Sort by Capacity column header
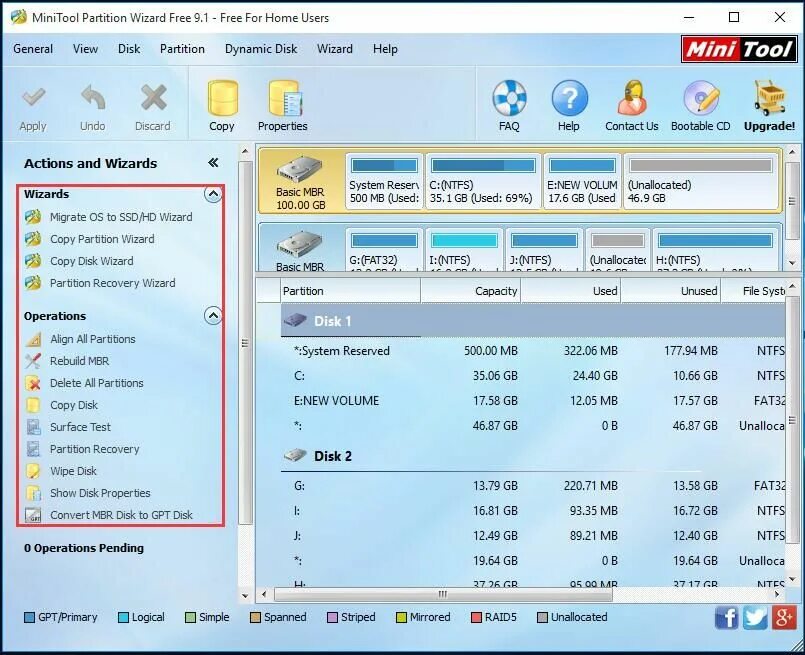Image resolution: width=805 pixels, height=655 pixels. point(470,291)
